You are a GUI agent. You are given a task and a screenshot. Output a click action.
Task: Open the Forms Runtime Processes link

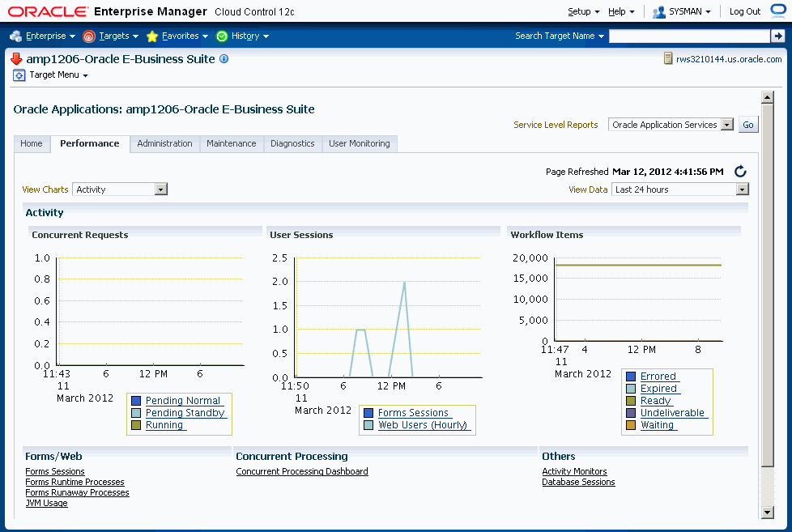click(x=75, y=482)
